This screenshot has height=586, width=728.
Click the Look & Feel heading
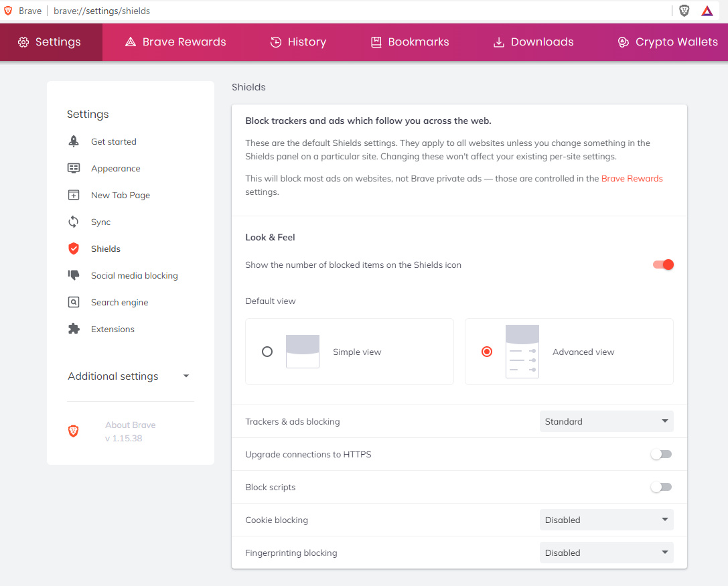click(x=270, y=237)
